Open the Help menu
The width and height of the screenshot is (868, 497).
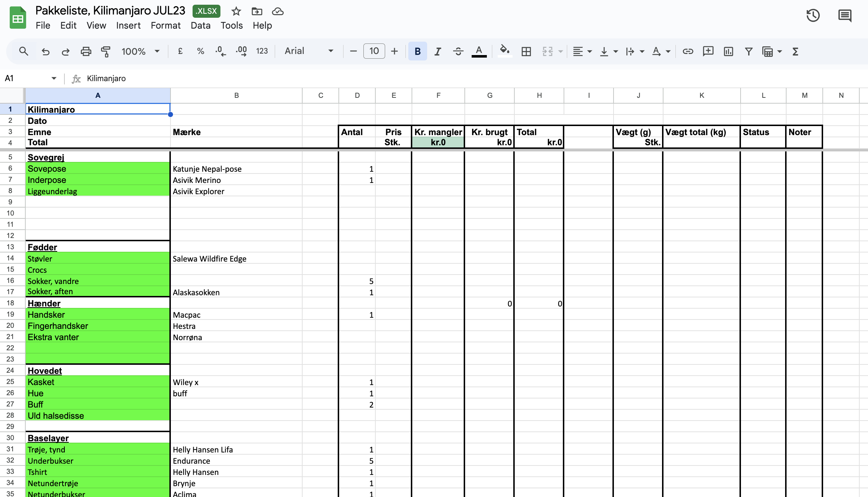click(262, 25)
